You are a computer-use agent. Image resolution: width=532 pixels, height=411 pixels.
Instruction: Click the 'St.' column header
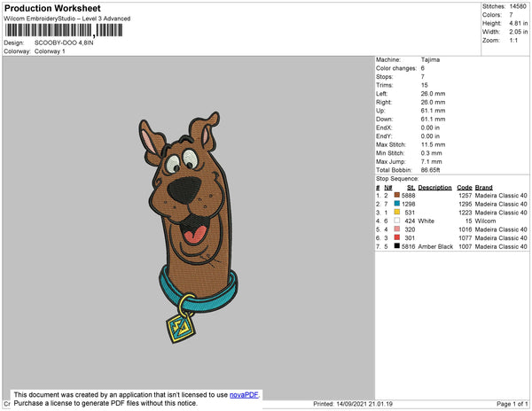click(x=411, y=188)
